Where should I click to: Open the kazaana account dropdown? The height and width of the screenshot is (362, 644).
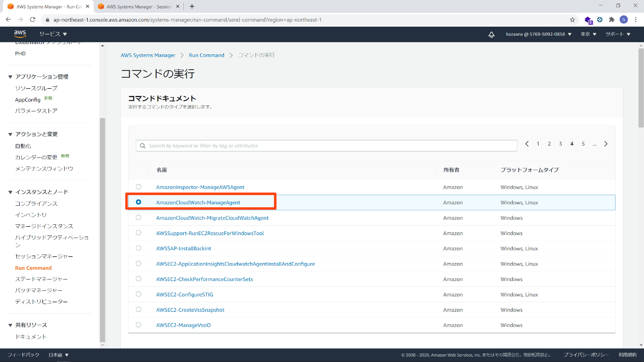[538, 34]
